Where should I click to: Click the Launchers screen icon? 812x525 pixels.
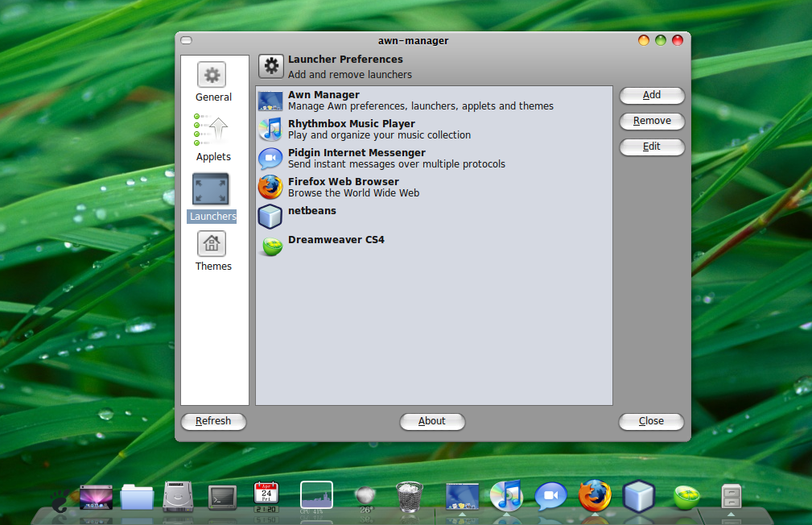tap(210, 189)
